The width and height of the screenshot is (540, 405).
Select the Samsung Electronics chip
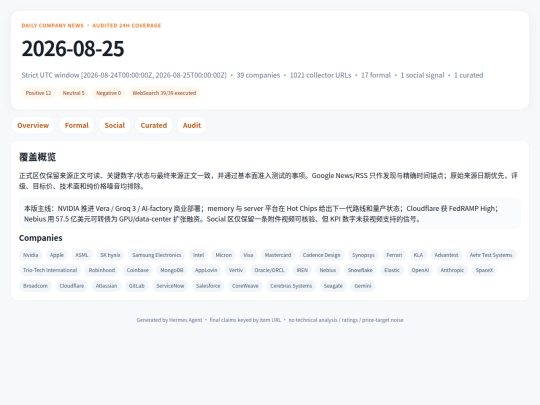[x=157, y=255]
